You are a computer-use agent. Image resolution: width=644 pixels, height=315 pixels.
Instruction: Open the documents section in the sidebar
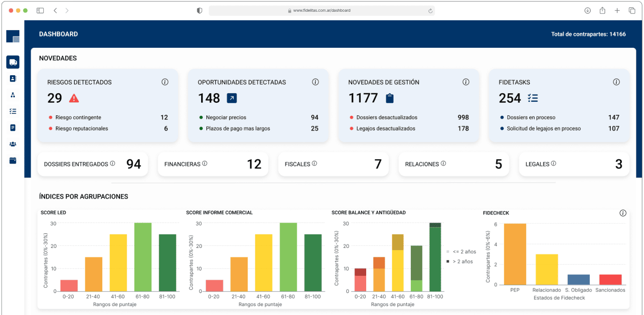point(13,127)
